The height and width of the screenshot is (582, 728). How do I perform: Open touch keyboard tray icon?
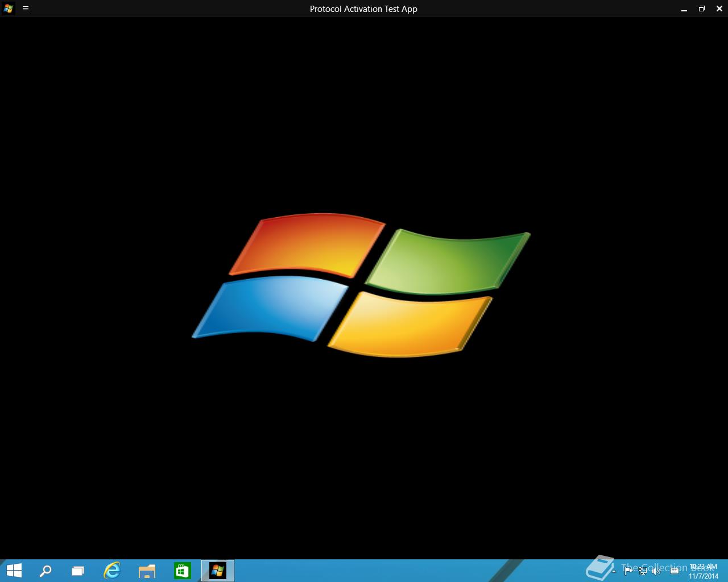tap(675, 571)
